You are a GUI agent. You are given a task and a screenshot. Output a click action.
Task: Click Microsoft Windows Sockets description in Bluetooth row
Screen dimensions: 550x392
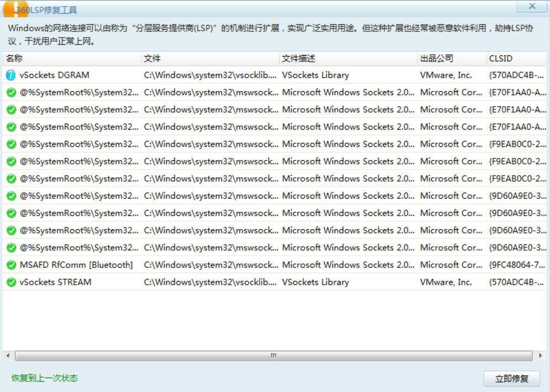348,264
